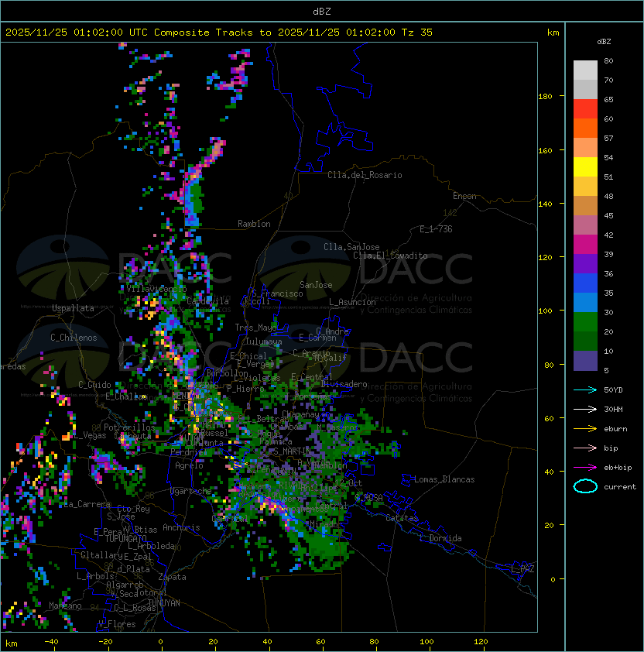Select the bright green swatch in the dBZ scale
Image resolution: width=644 pixels, height=652 pixels.
585,322
